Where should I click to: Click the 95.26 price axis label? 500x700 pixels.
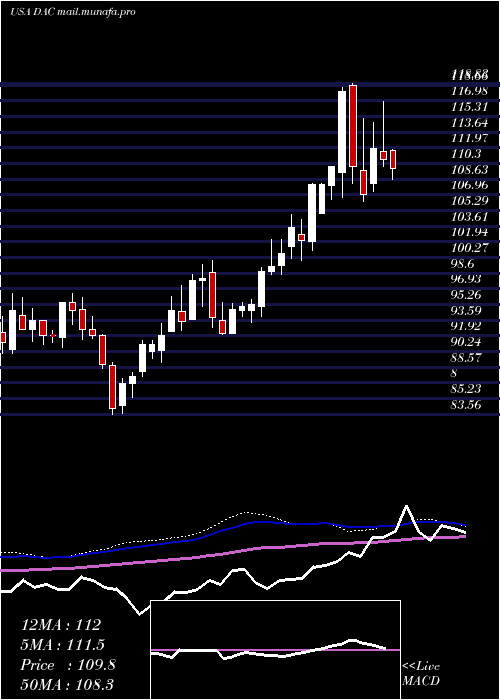coord(467,295)
